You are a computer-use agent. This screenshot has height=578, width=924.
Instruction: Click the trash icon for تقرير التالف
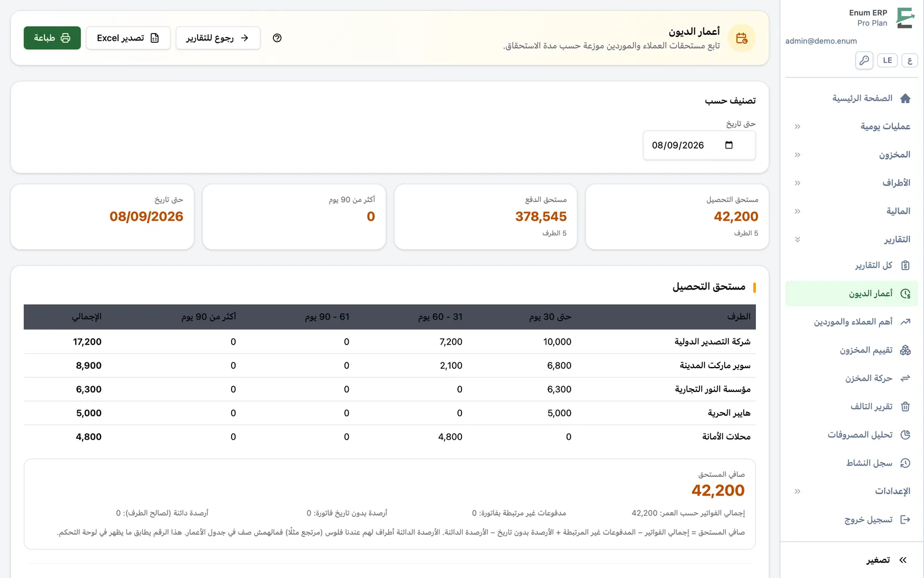click(905, 407)
